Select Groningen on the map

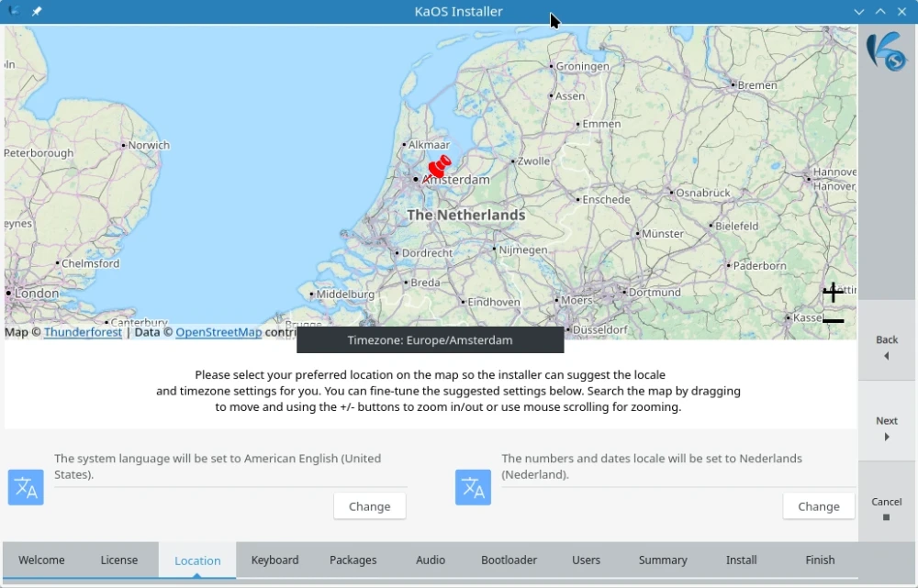tap(580, 66)
